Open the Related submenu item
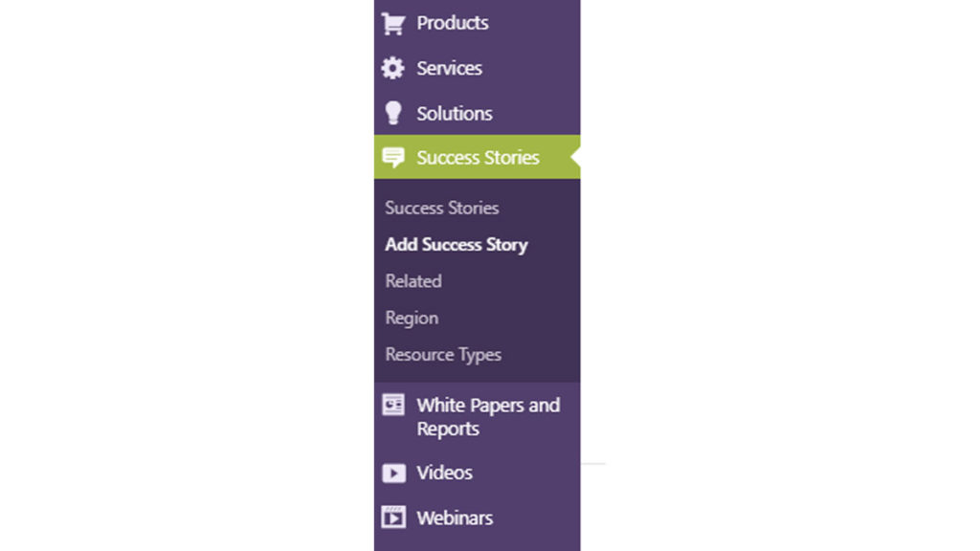Image resolution: width=980 pixels, height=551 pixels. click(x=413, y=281)
